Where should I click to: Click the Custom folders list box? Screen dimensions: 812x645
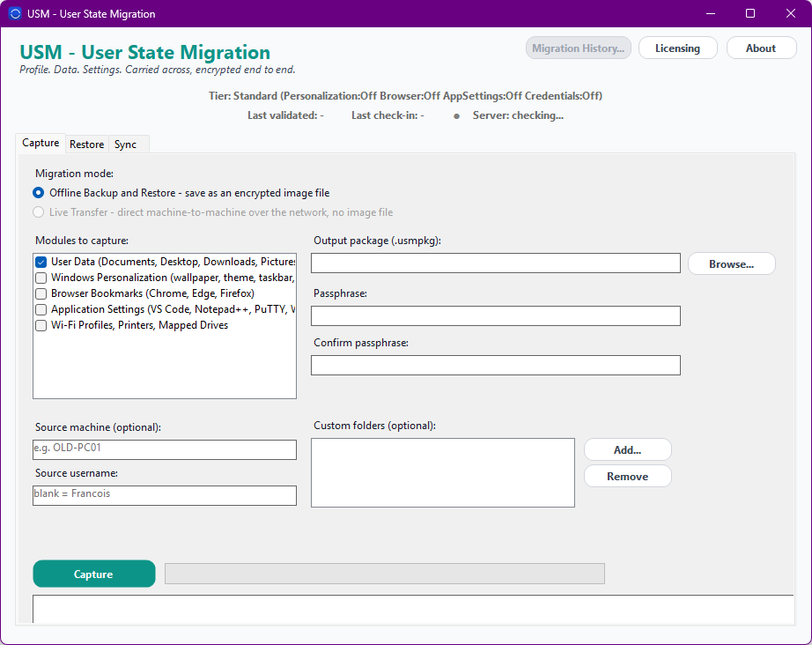[x=443, y=472]
